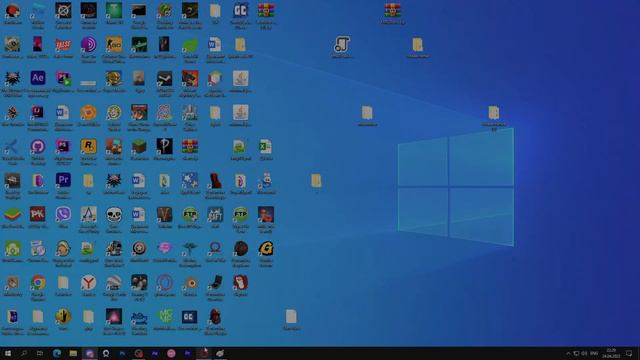This screenshot has width=640, height=360.
Task: Open File Explorer from the taskbar
Action: [x=73, y=353]
